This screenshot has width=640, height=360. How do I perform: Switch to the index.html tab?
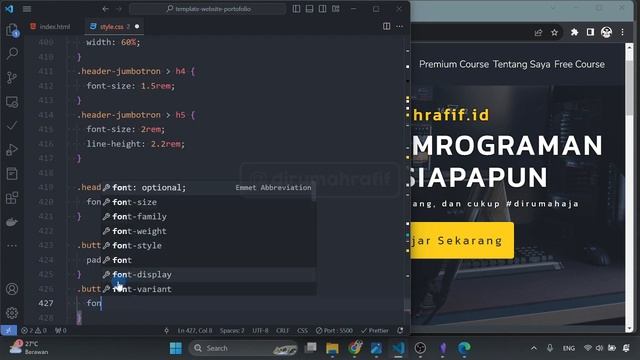51,27
